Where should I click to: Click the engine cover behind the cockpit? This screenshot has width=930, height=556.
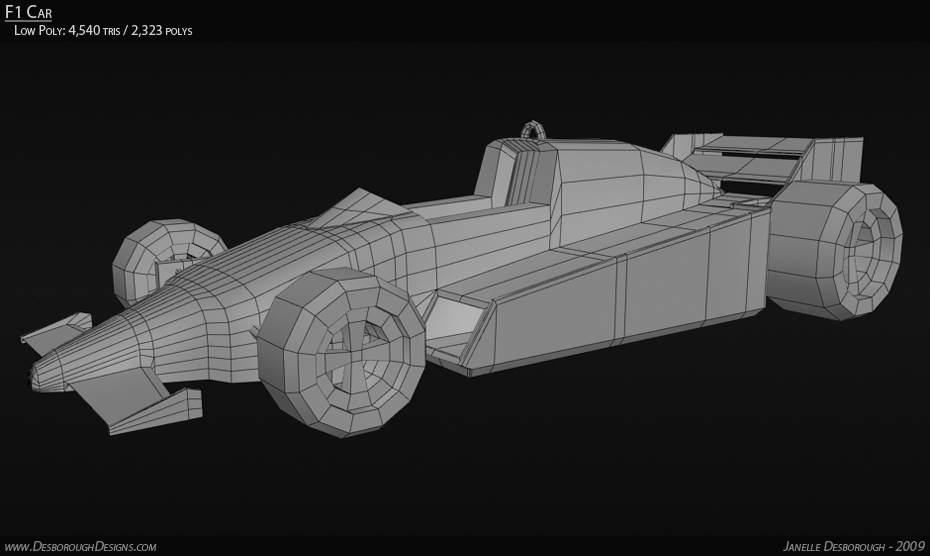click(620, 190)
